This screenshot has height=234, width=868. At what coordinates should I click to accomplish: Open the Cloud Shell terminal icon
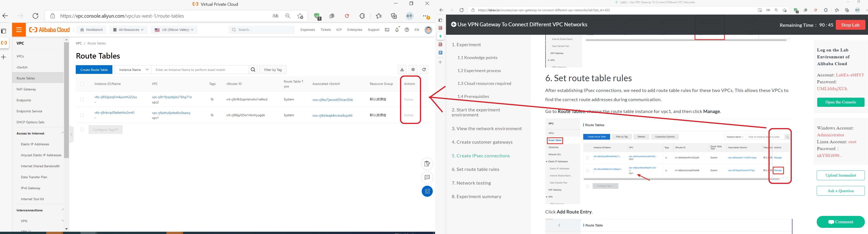(x=387, y=30)
